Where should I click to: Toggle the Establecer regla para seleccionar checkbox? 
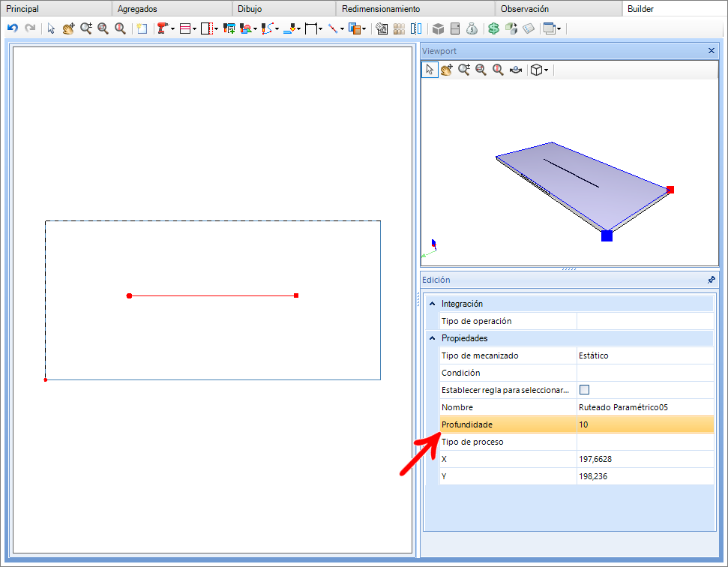pos(585,389)
